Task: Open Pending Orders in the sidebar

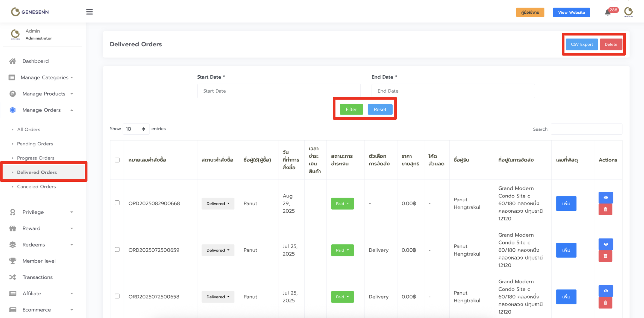Action: [35, 144]
